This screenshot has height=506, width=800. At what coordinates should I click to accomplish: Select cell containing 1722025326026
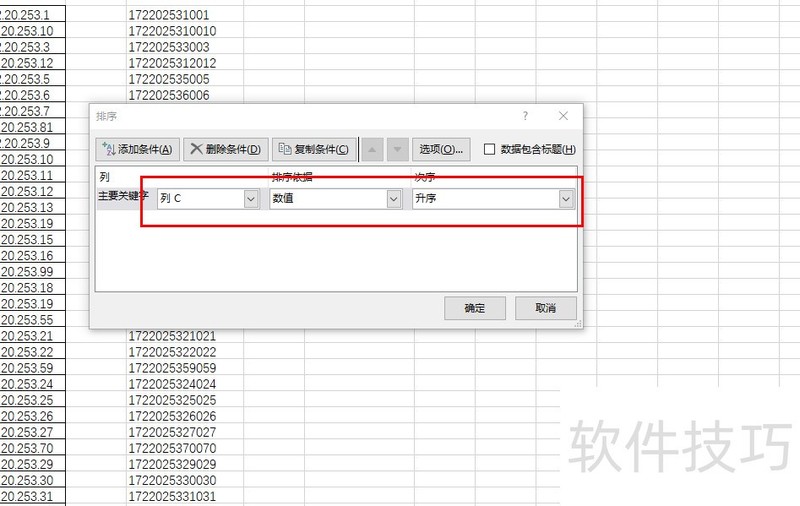coord(185,416)
